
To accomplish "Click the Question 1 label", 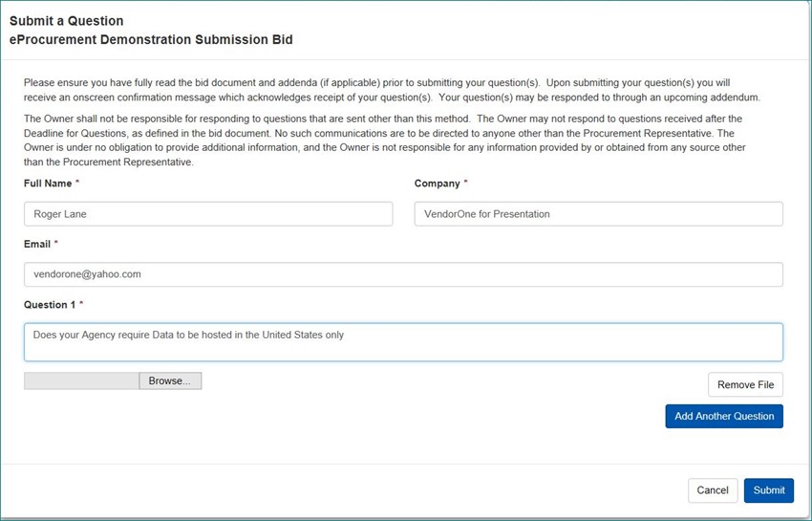I will point(50,304).
